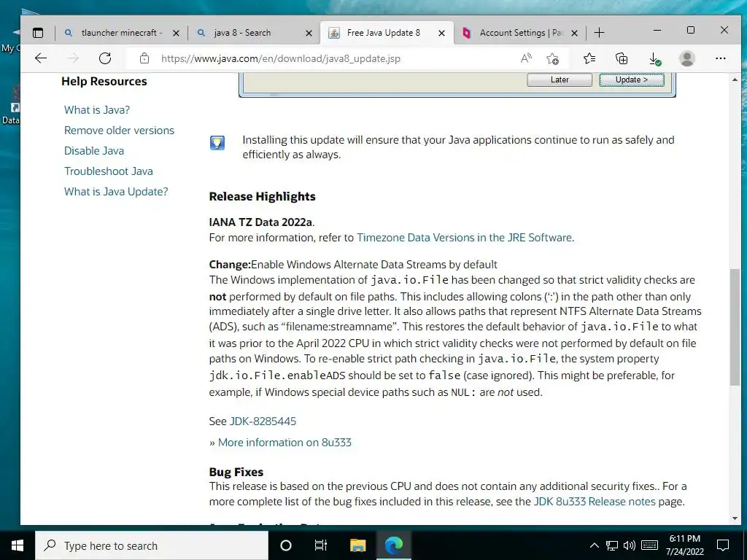This screenshot has width=747, height=560.
Task: Click the Release Highlights heading
Action: tap(262, 197)
